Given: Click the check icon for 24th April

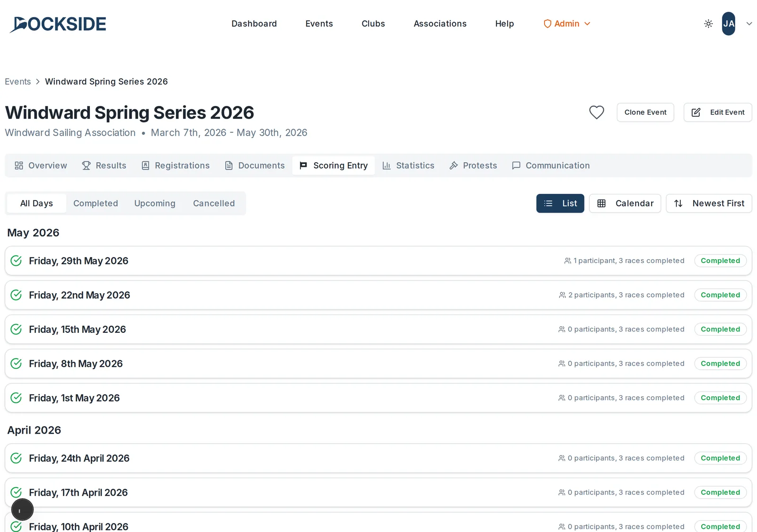Looking at the screenshot, I should [x=16, y=458].
